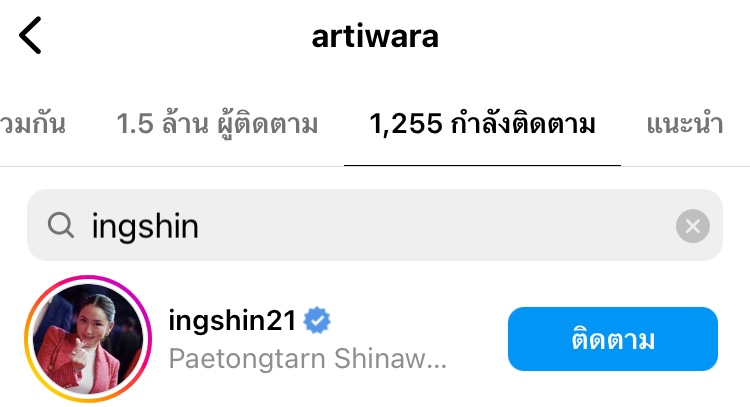Viewport: 750px width, 407px height.
Task: Go back using the left arrow
Action: point(30,35)
